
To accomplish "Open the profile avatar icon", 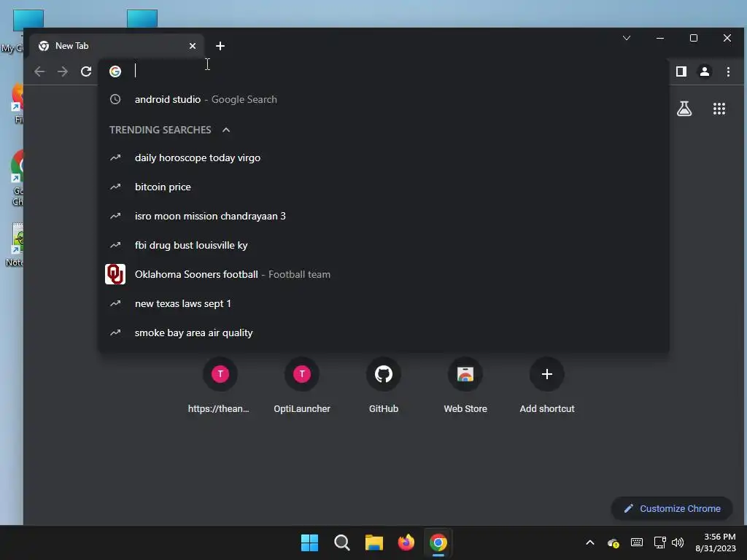I will tap(705, 71).
